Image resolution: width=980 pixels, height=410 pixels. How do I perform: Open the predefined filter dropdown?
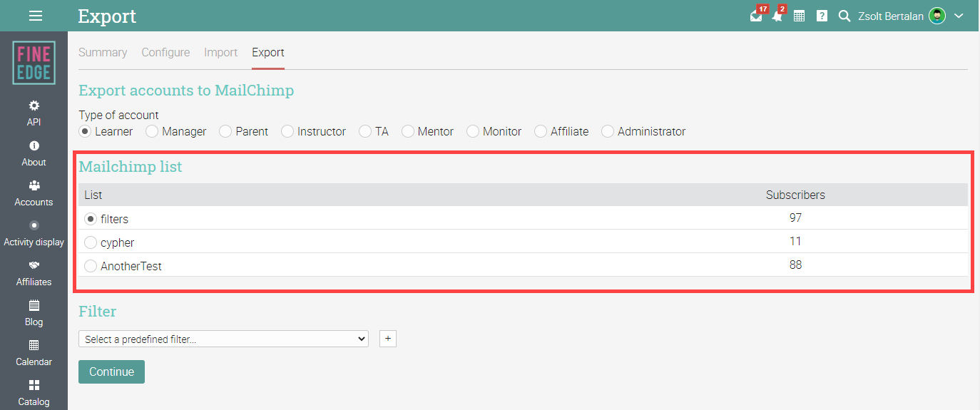tap(223, 339)
